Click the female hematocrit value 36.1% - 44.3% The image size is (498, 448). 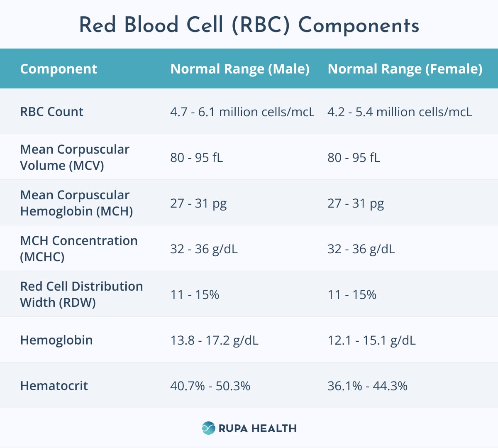(367, 386)
